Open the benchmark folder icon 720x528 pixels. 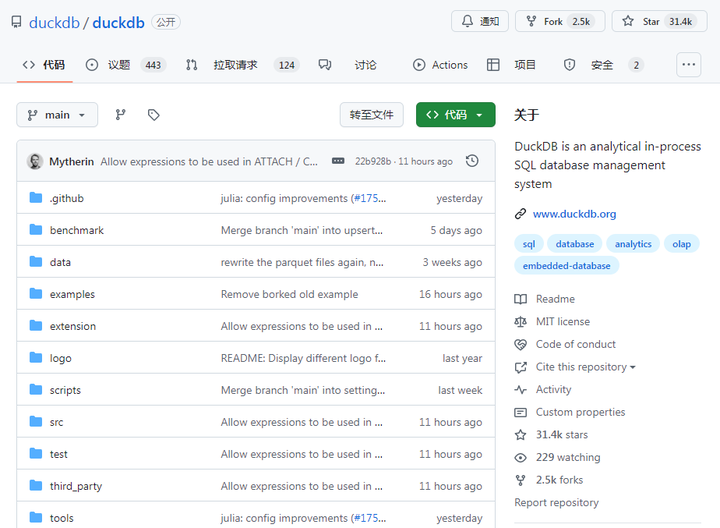(x=36, y=230)
